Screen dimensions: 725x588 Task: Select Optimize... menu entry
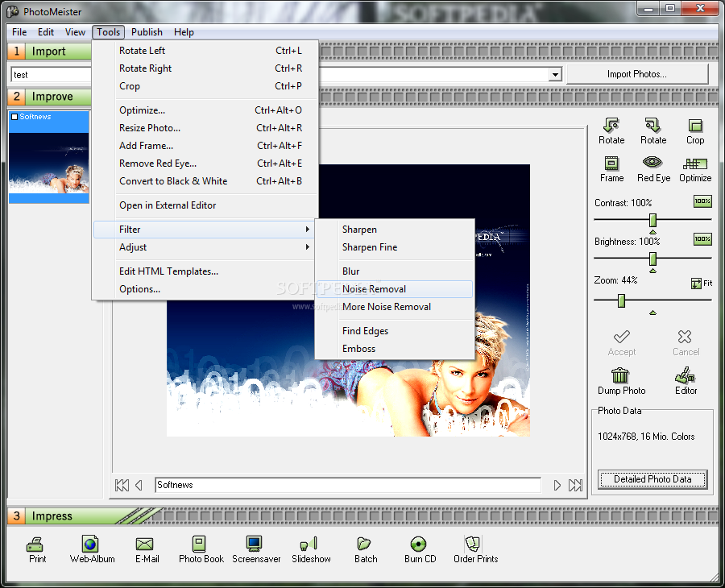[x=204, y=110]
